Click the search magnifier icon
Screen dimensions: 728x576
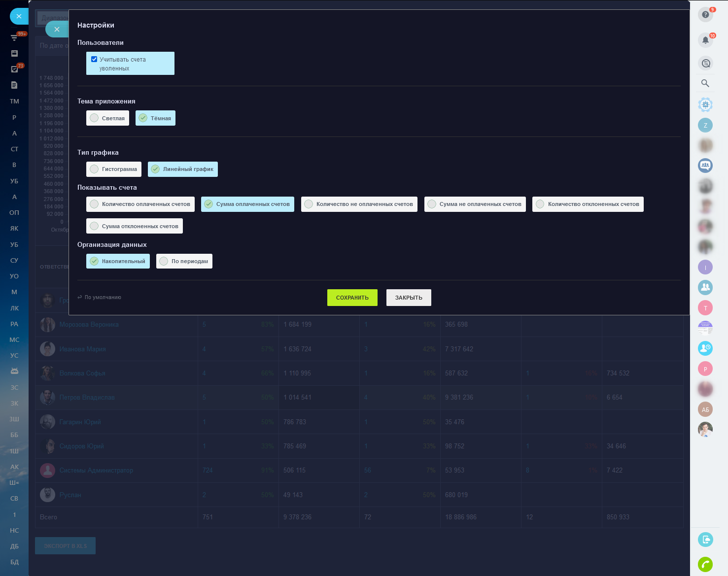[x=705, y=83]
